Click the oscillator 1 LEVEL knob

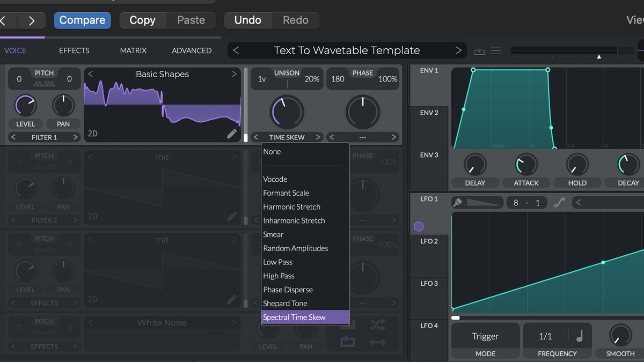coord(25,106)
